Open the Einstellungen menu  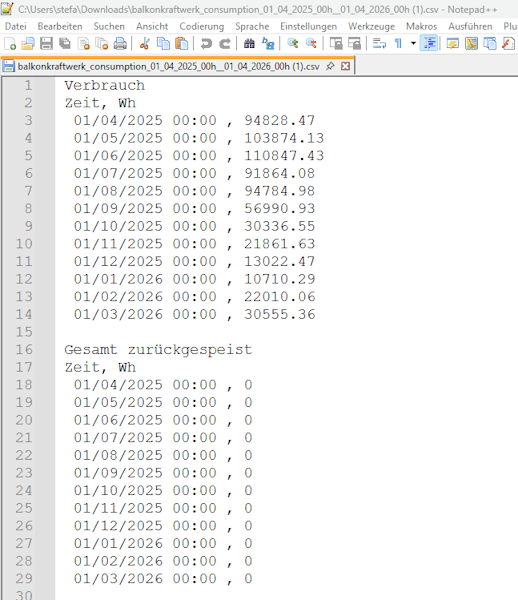[308, 26]
